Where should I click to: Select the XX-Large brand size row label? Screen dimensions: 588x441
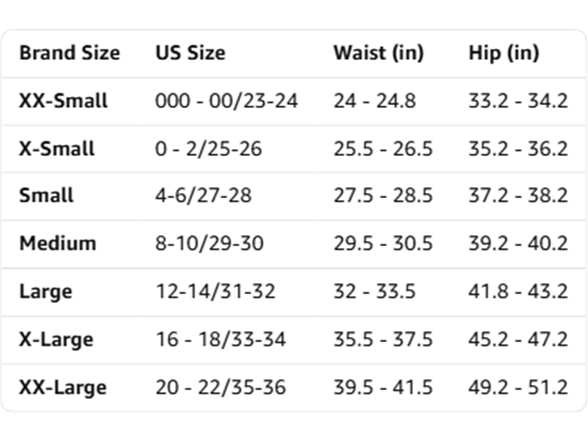63,388
